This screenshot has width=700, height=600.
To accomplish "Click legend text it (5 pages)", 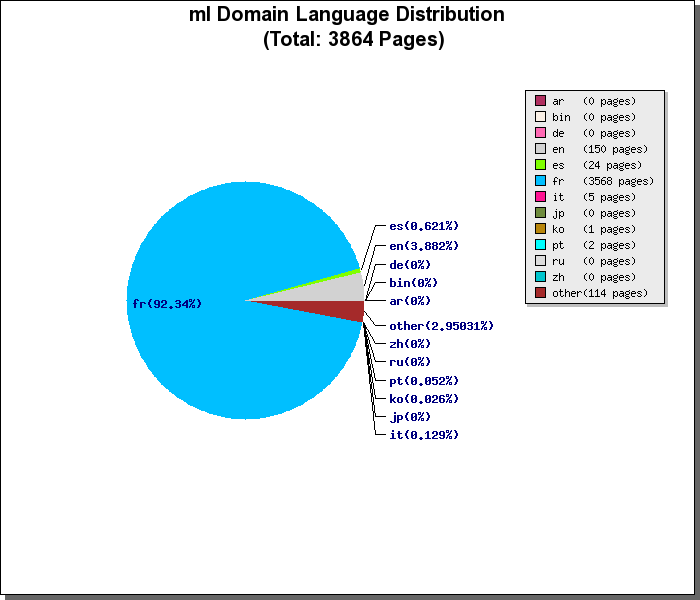I will pos(594,197).
